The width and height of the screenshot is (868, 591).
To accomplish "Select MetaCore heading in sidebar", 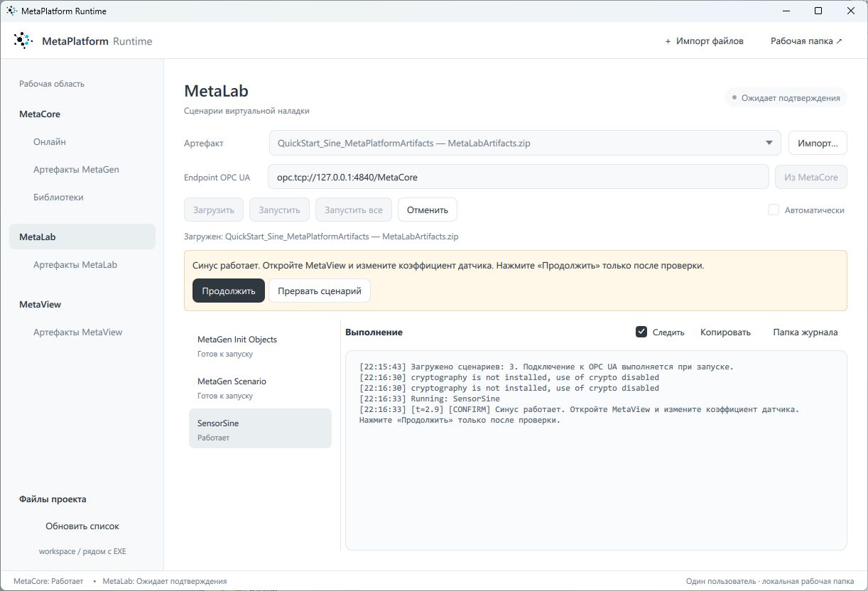I will 40,114.
